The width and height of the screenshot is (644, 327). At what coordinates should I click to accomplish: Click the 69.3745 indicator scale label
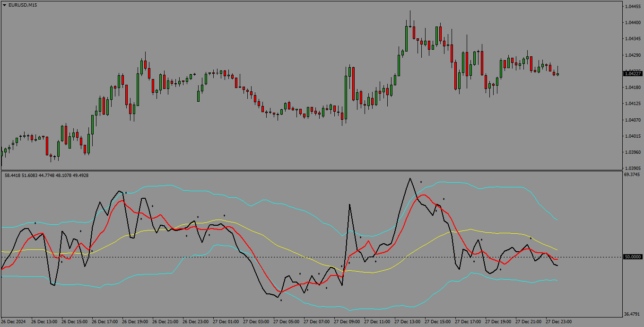coord(633,175)
